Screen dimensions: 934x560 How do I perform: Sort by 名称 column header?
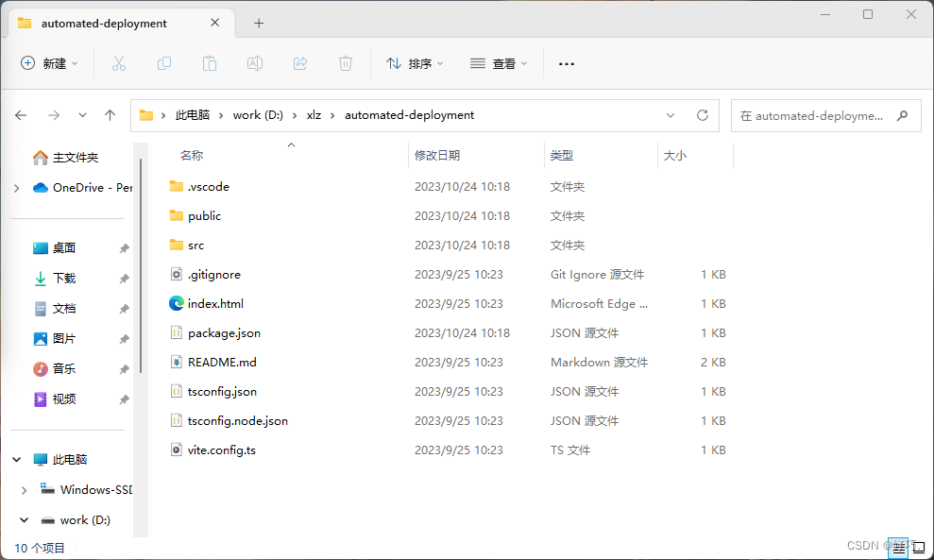pos(191,155)
